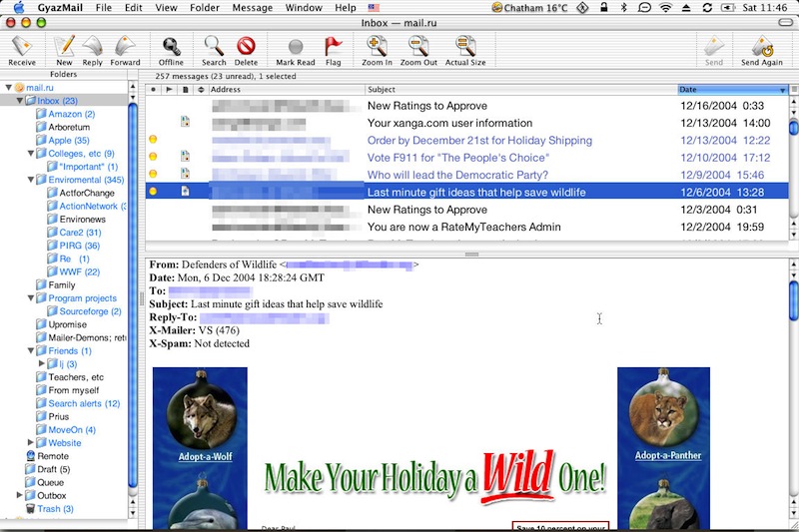Open the Message menu
This screenshot has height=532, width=799.
pos(252,7)
